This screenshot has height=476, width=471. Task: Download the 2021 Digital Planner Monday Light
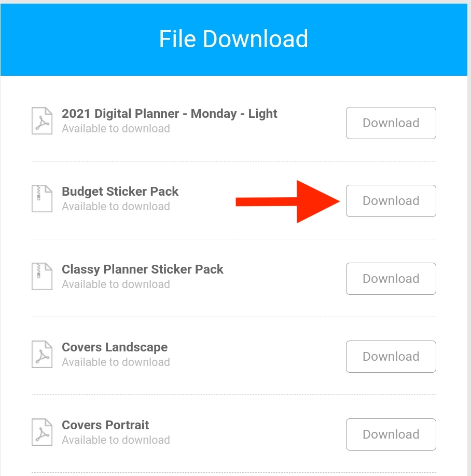(x=391, y=123)
